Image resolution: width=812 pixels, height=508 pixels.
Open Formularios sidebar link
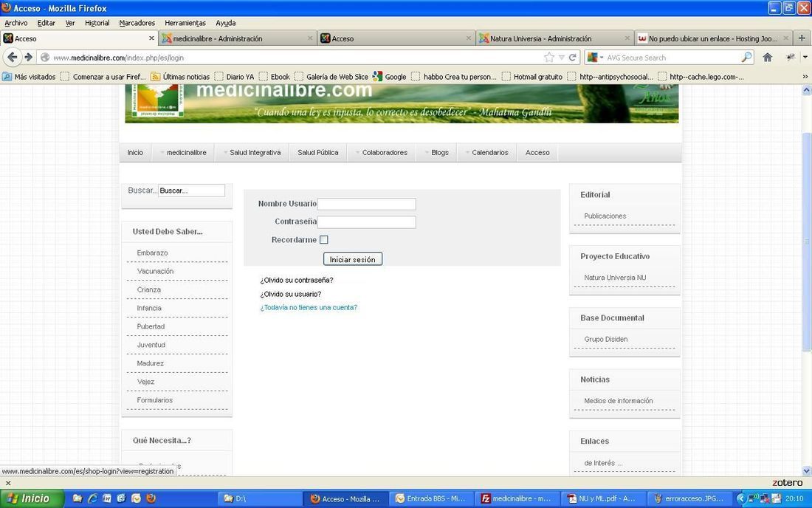155,400
